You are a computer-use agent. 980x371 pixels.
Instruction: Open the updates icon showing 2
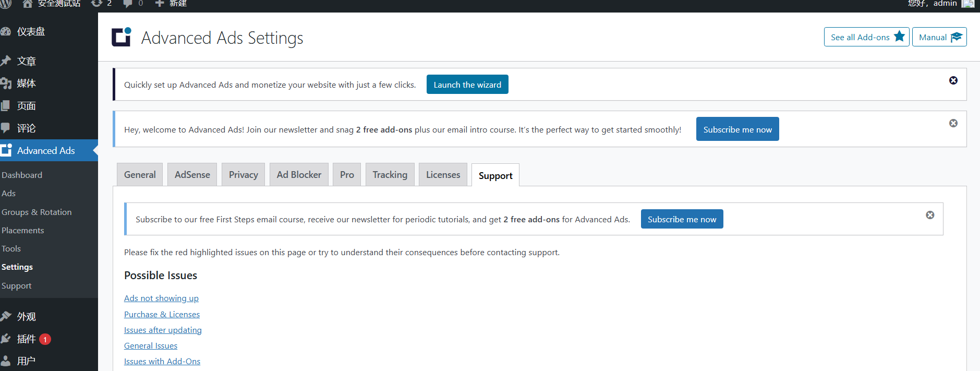pyautogui.click(x=96, y=4)
